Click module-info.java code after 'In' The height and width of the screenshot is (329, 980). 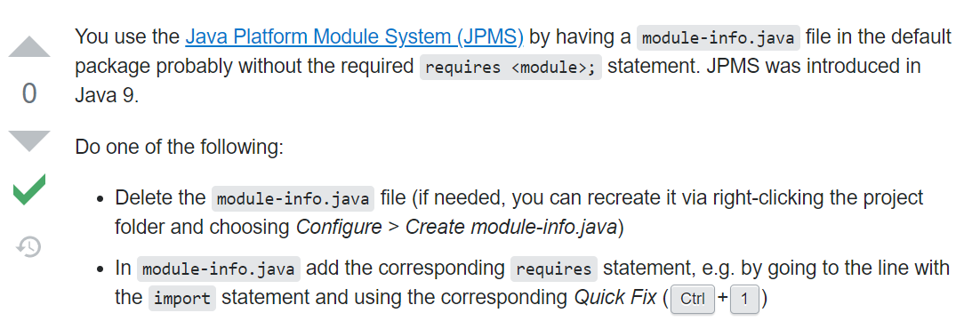(219, 269)
